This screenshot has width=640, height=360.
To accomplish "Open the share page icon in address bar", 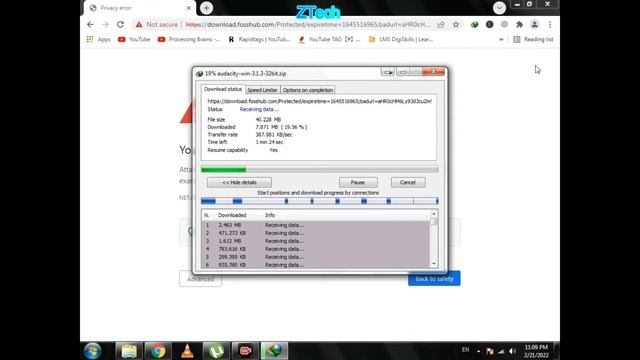I will (441, 24).
